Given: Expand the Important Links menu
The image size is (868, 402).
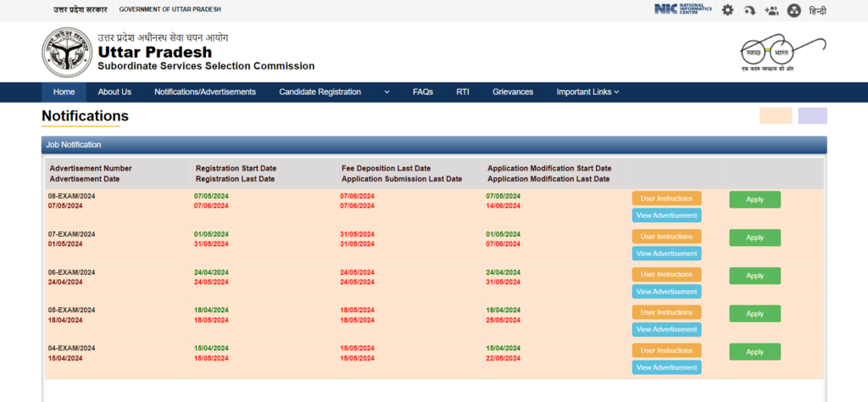Looking at the screenshot, I should (x=587, y=92).
